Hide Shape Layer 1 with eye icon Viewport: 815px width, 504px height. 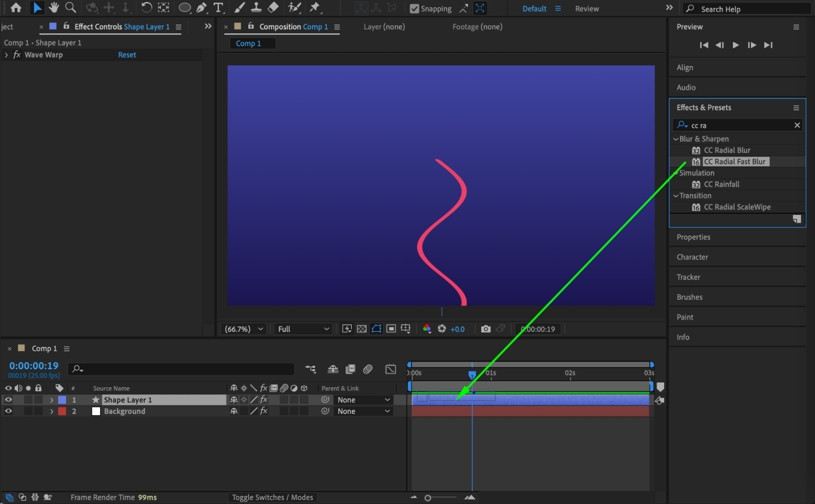8,400
